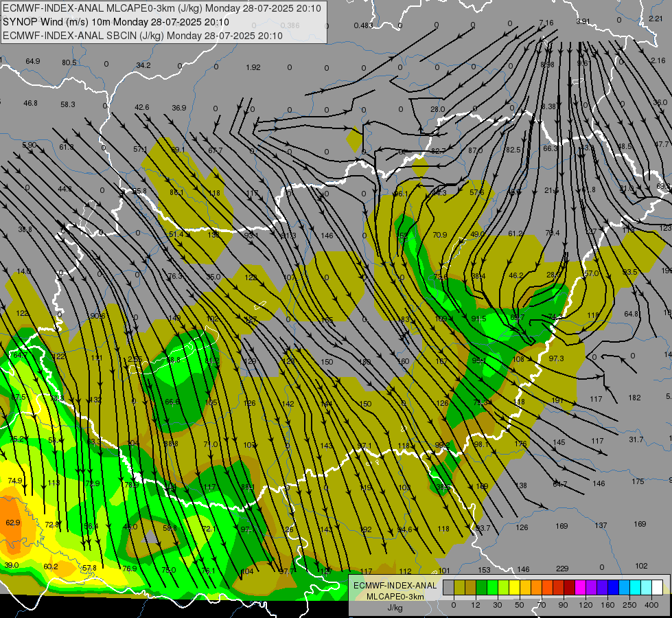
Task: Click the 'MLCAPE0-3km' legend caption
Action: (x=395, y=597)
